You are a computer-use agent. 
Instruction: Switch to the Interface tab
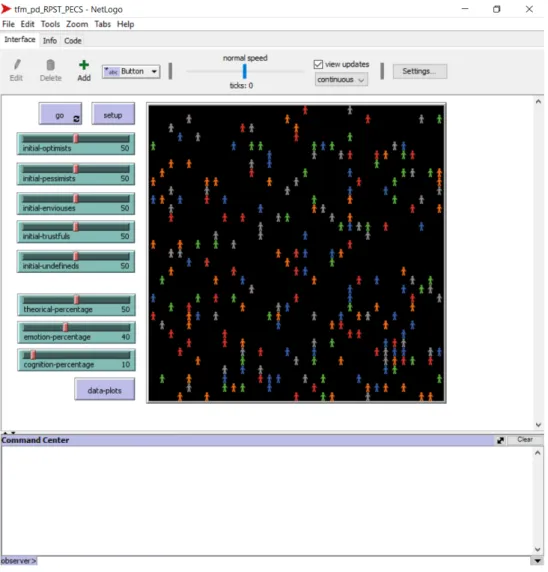20,40
